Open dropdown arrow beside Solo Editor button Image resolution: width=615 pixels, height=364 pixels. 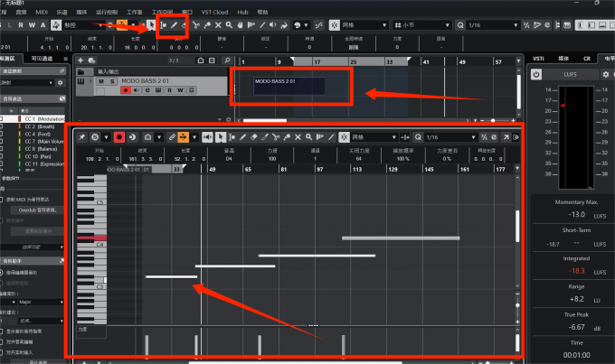point(106,137)
